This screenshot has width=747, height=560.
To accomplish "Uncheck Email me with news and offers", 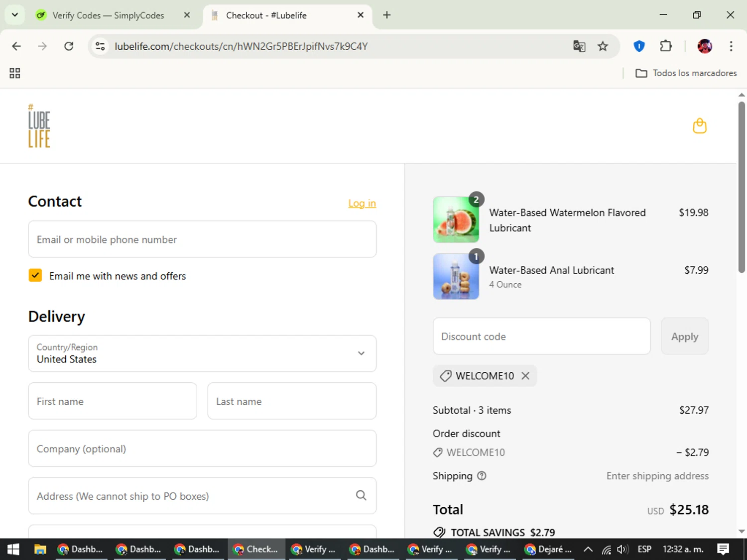I will pyautogui.click(x=35, y=275).
